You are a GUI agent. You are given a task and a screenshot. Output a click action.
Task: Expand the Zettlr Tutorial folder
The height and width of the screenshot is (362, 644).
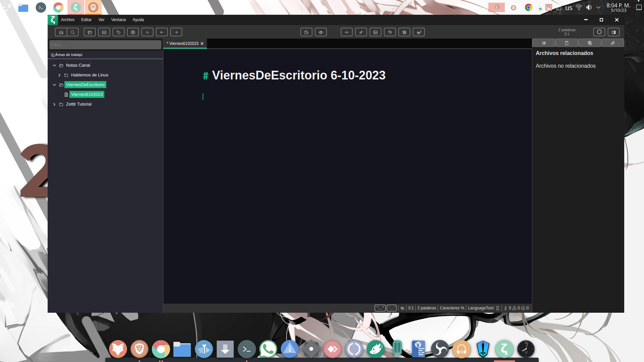click(54, 104)
